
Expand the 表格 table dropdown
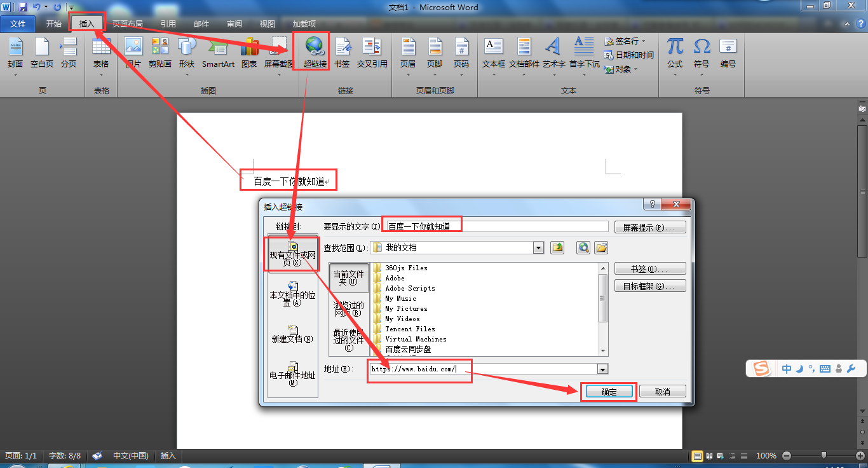pos(101,74)
